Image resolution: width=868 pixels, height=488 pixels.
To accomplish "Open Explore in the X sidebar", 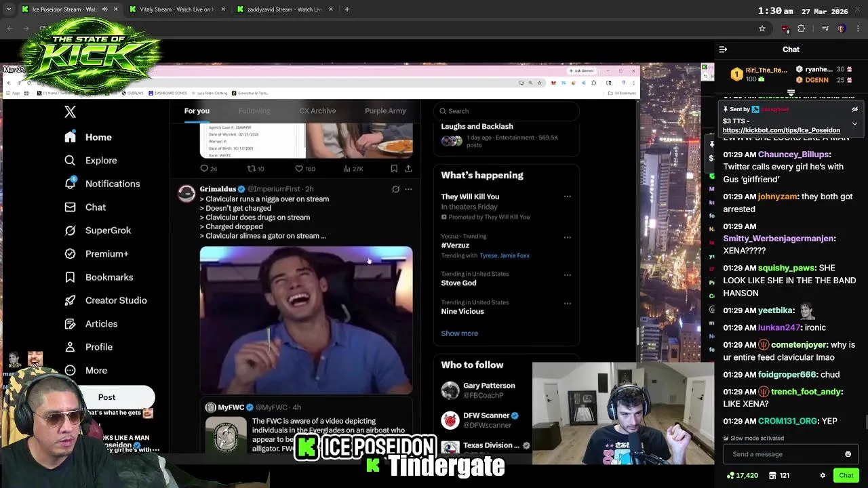I will pyautogui.click(x=91, y=161).
